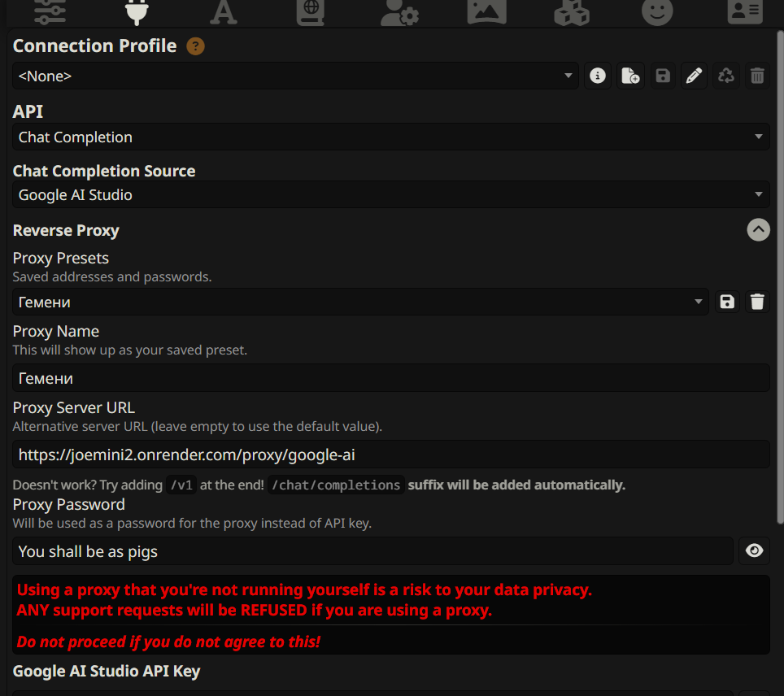Collapse the Reverse Proxy section
Image resolution: width=784 pixels, height=696 pixels.
click(758, 230)
